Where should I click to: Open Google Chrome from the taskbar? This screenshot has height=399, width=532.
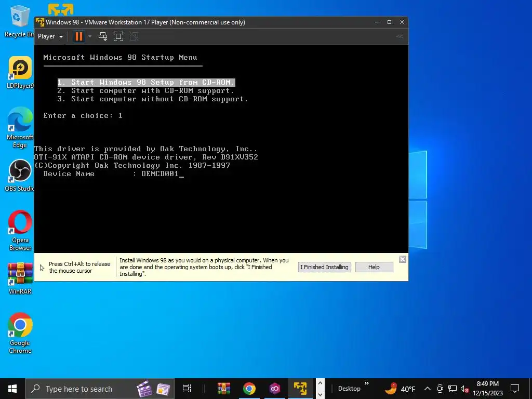pyautogui.click(x=249, y=389)
